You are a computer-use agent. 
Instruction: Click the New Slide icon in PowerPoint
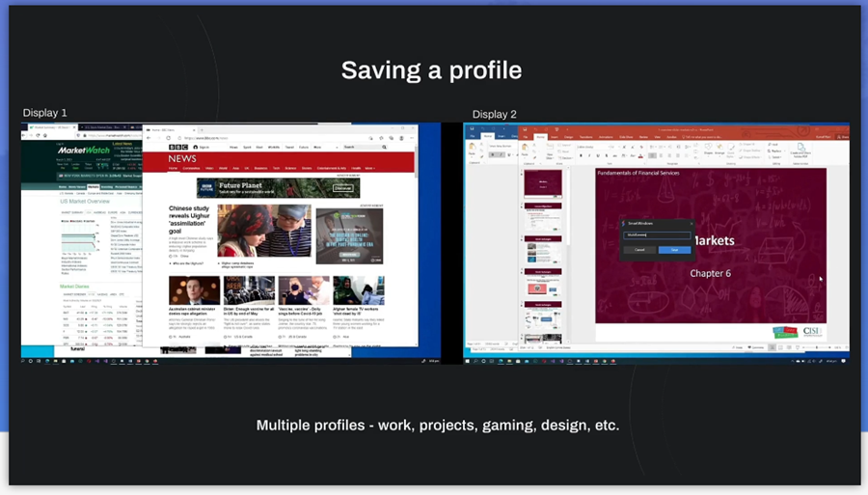pyautogui.click(x=549, y=148)
